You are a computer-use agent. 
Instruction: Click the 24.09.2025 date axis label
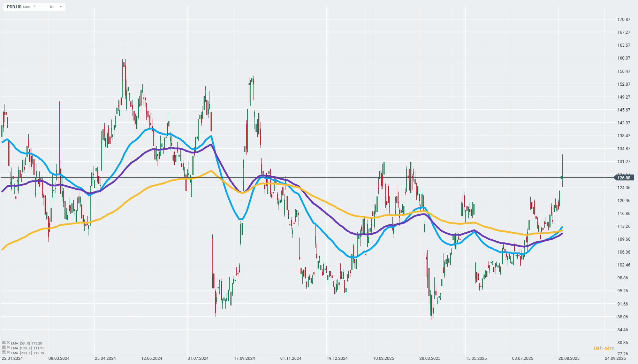click(x=615, y=358)
